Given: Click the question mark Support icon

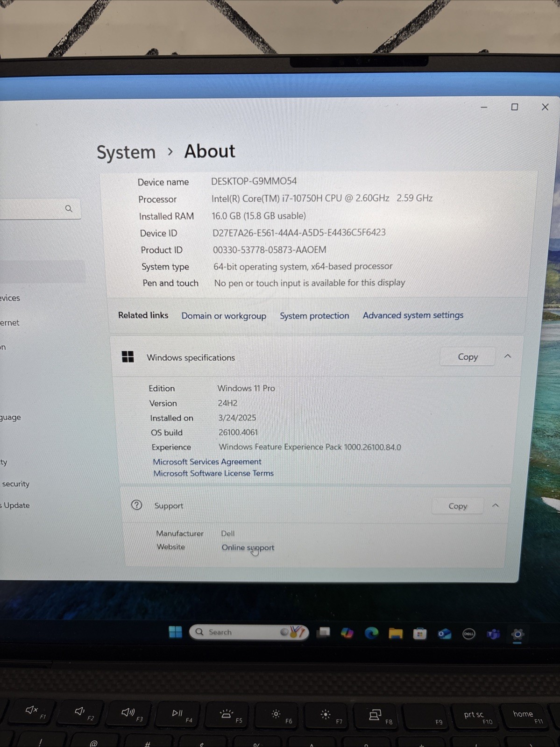Looking at the screenshot, I should point(136,505).
